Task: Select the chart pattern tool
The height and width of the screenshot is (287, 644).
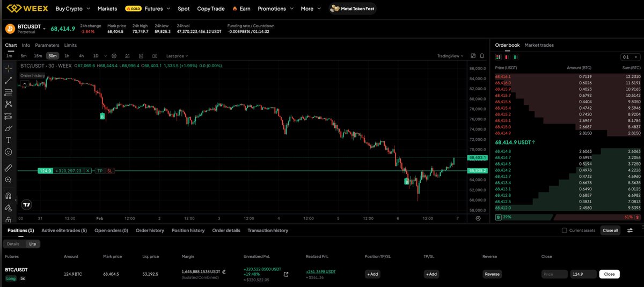Action: pos(8,104)
